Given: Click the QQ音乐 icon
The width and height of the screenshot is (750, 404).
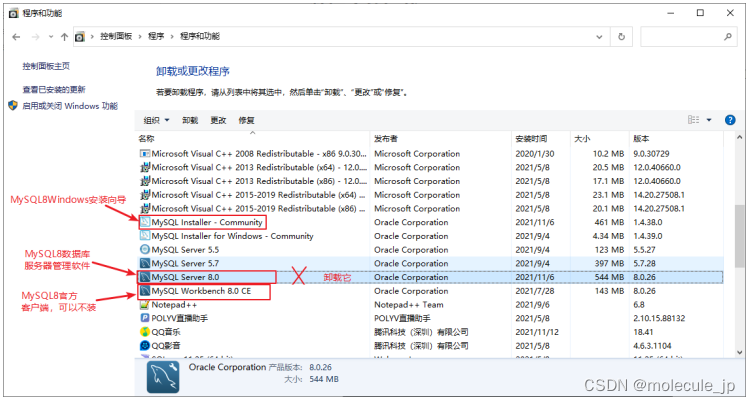Looking at the screenshot, I should click(144, 332).
